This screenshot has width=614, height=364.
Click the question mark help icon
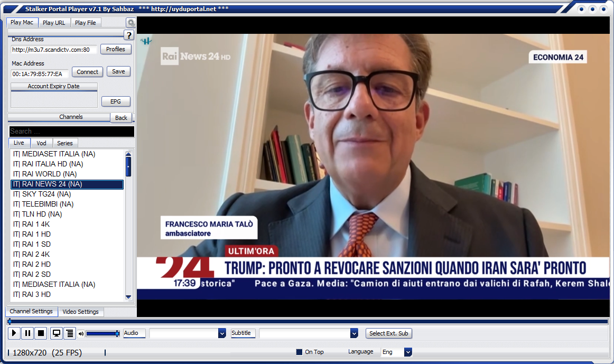click(x=128, y=35)
